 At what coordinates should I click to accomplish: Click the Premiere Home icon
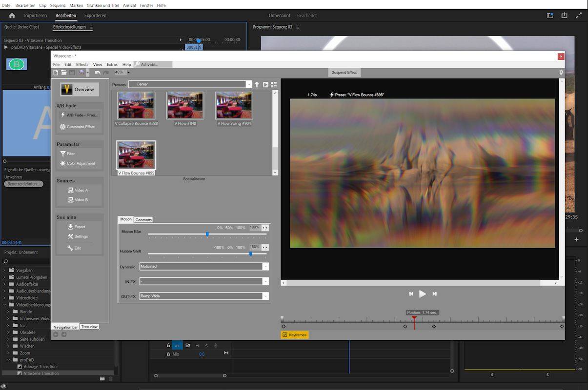coord(12,16)
